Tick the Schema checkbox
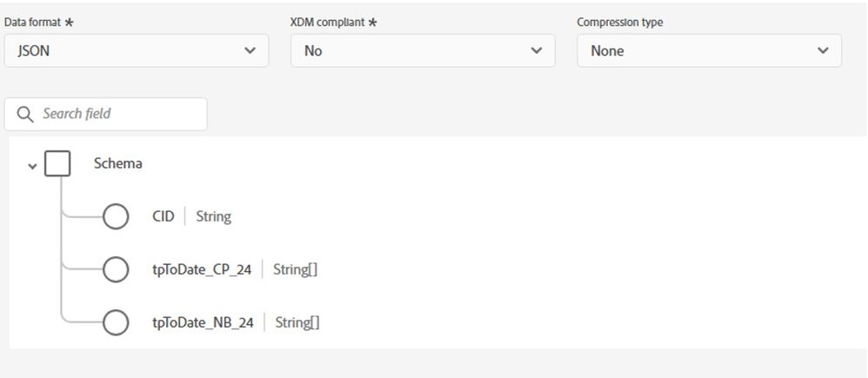This screenshot has height=378, width=868. (57, 163)
